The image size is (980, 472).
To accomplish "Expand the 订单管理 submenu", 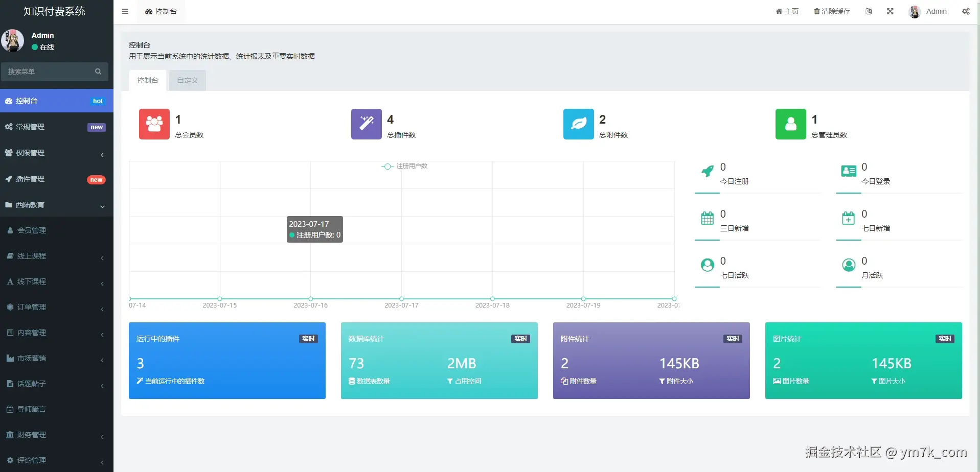I will 57,307.
